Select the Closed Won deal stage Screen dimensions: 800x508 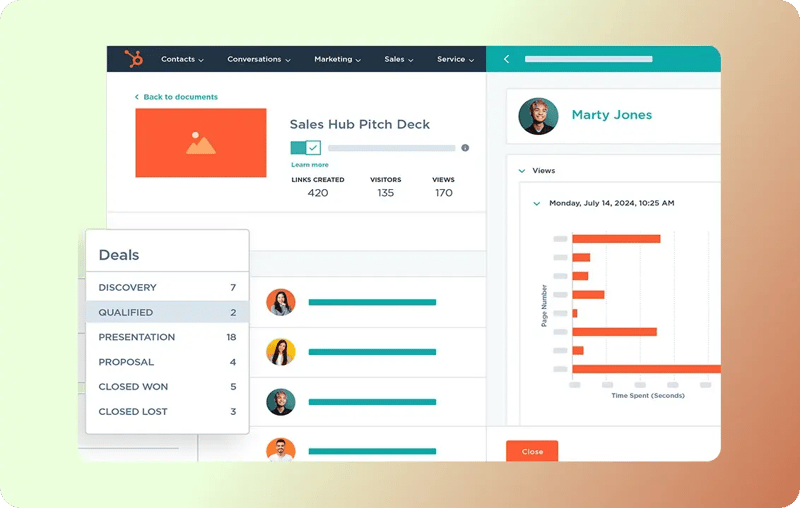pyautogui.click(x=167, y=387)
